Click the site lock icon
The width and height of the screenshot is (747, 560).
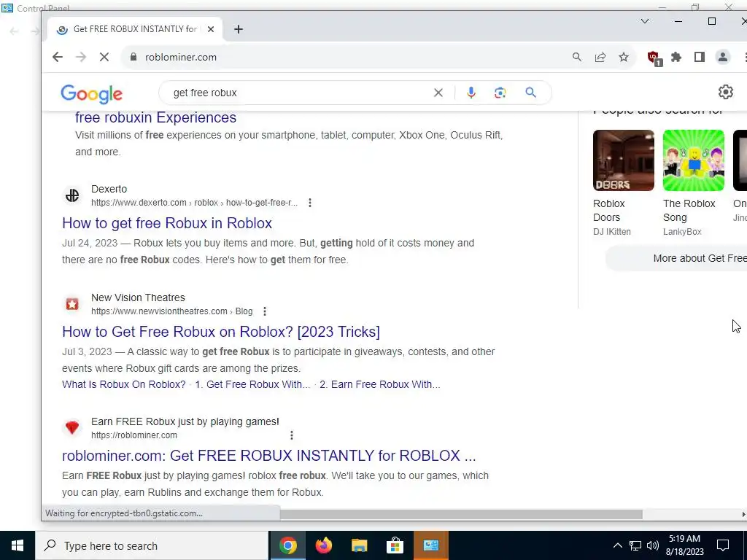pyautogui.click(x=133, y=57)
